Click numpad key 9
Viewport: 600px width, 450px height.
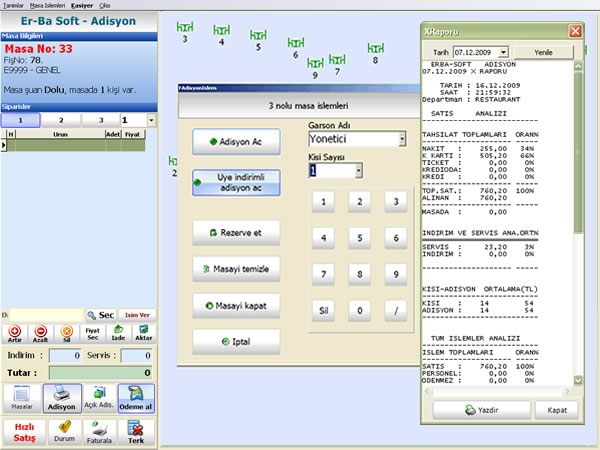pyautogui.click(x=396, y=274)
